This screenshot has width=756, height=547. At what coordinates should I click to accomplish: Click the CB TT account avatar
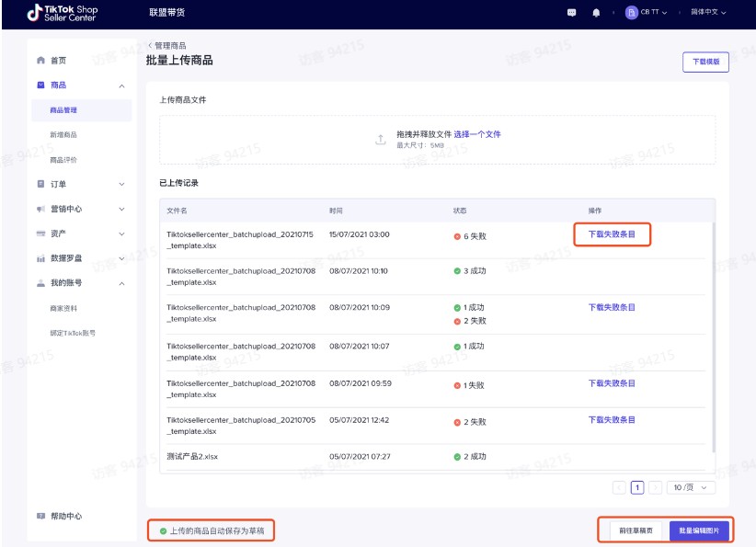coord(631,13)
